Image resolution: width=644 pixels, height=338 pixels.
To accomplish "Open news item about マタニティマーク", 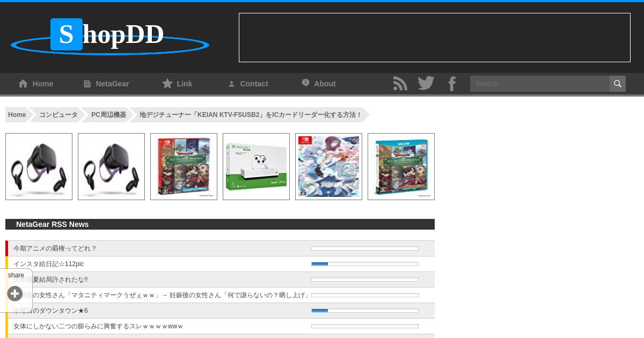I will [x=161, y=295].
